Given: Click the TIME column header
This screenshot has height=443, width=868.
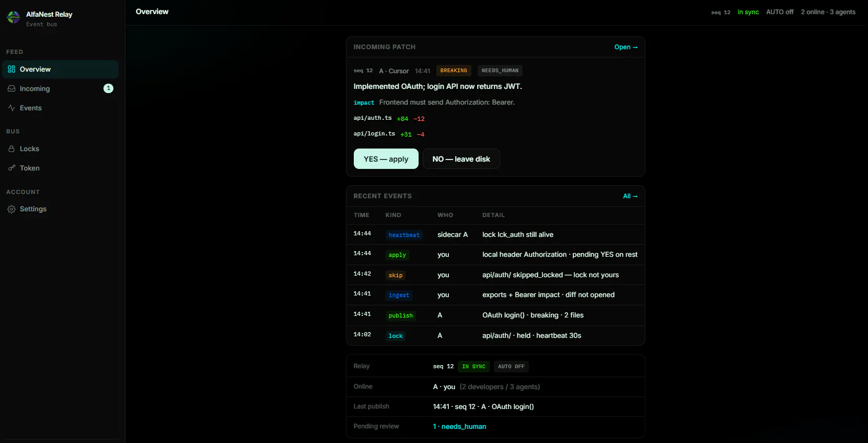Looking at the screenshot, I should tap(362, 215).
